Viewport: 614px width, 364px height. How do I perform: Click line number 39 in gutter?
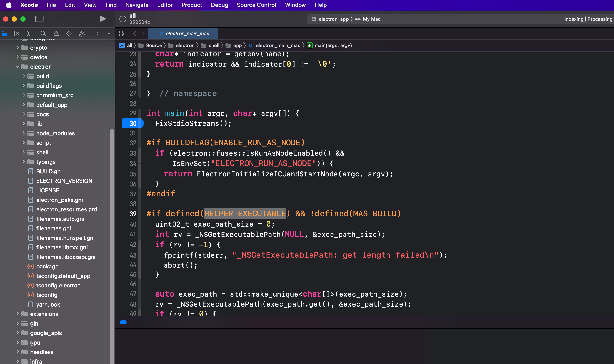point(133,214)
